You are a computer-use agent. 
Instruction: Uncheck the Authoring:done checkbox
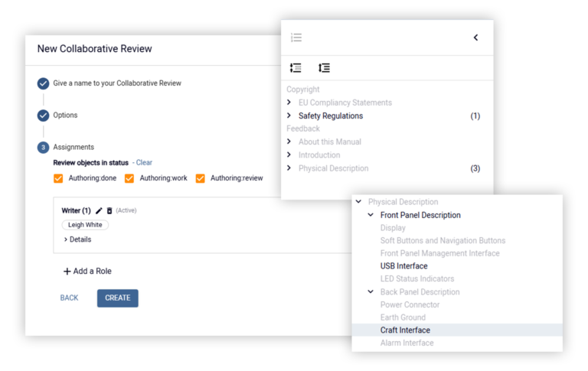(x=58, y=178)
